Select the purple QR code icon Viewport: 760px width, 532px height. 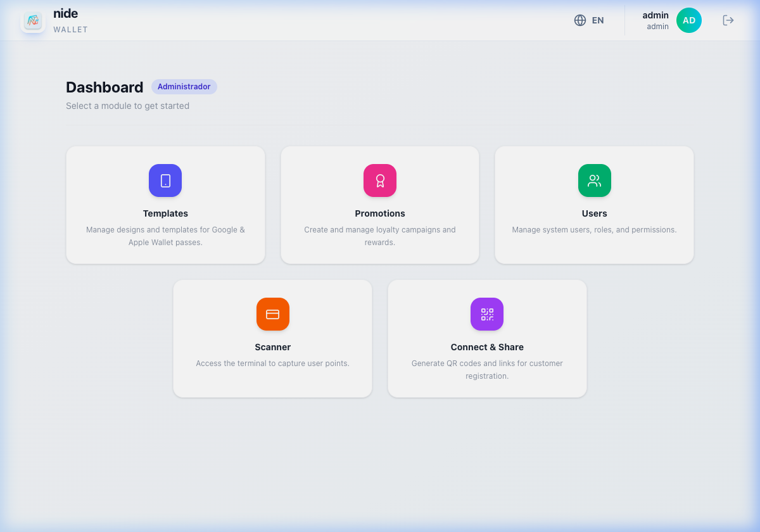[486, 314]
